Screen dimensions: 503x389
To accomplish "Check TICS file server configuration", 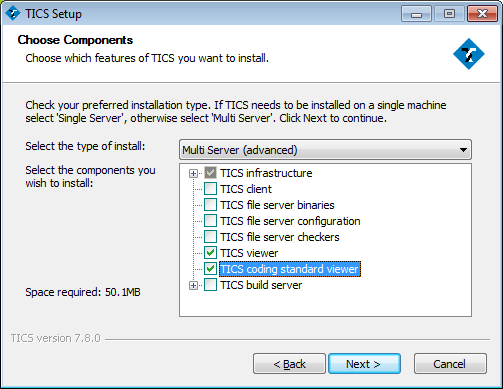I will click(x=210, y=221).
